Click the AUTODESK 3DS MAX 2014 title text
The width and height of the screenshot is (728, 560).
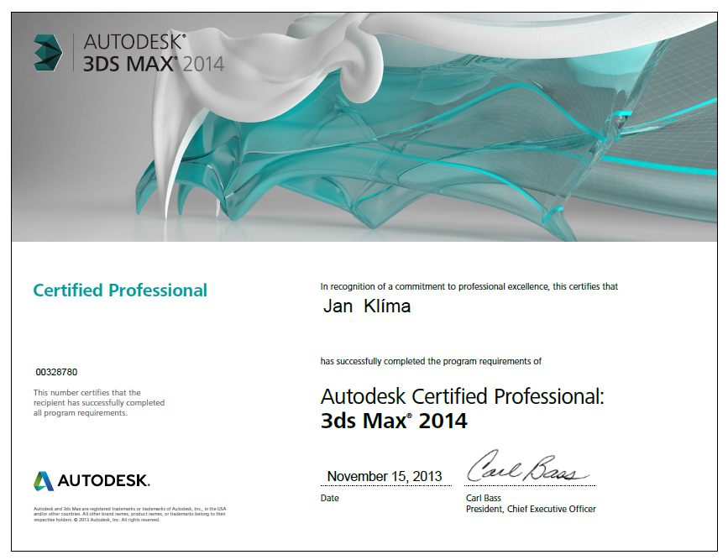[154, 52]
